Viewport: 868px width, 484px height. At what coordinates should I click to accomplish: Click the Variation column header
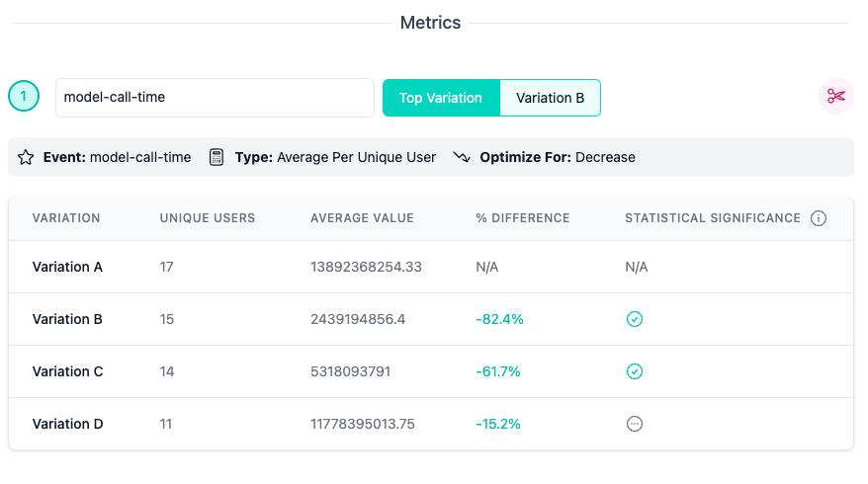[66, 218]
